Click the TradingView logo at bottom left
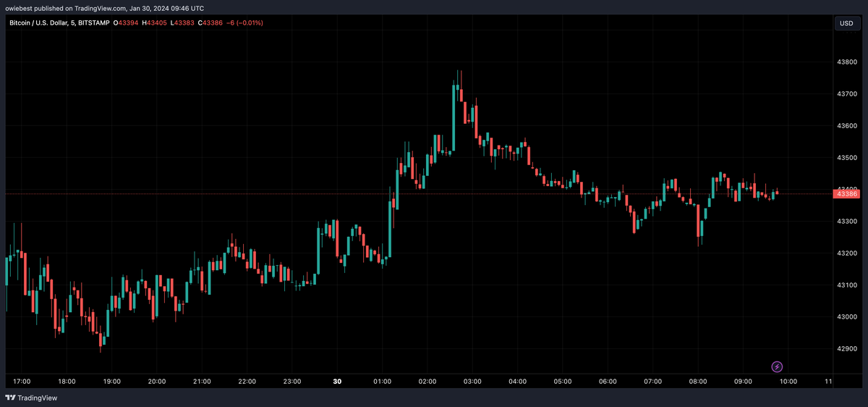 click(x=31, y=398)
